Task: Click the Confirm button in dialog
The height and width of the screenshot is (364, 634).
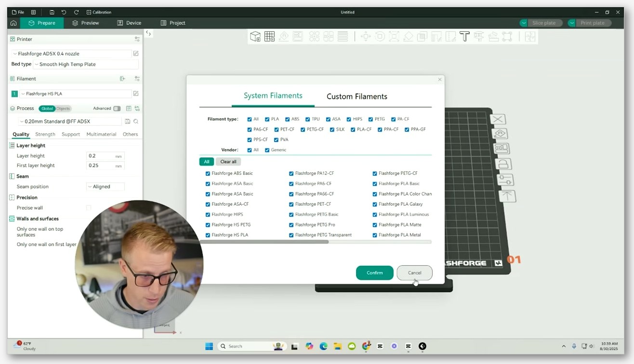Action: (x=374, y=273)
